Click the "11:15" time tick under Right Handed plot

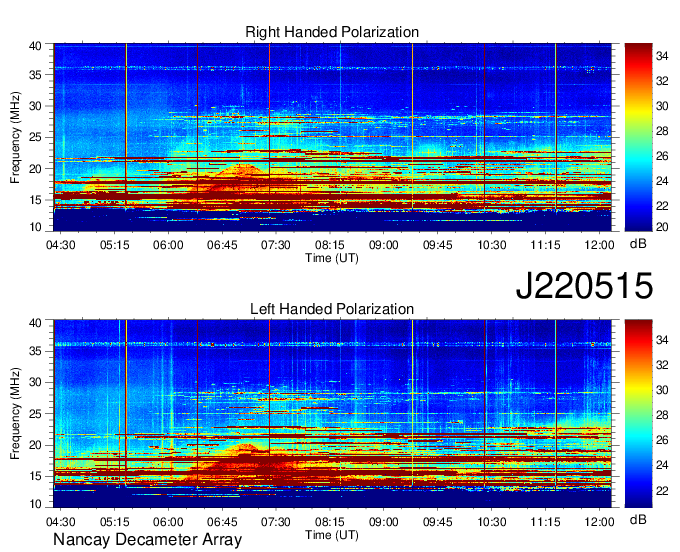click(546, 245)
